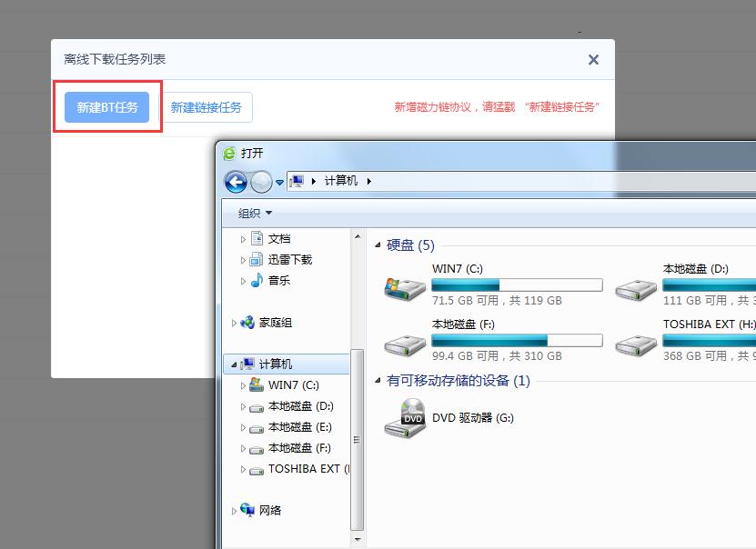Select 文档 in the navigation pane
Image resolution: width=756 pixels, height=549 pixels.
[279, 239]
